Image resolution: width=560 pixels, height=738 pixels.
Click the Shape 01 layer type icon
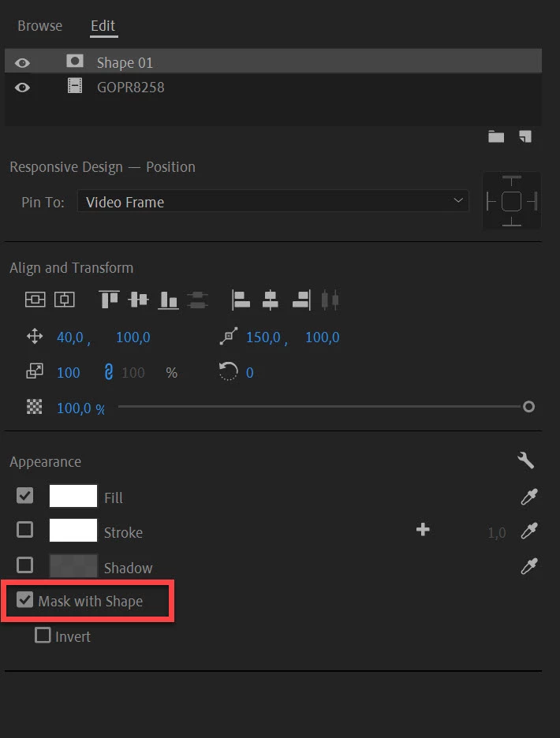(75, 61)
